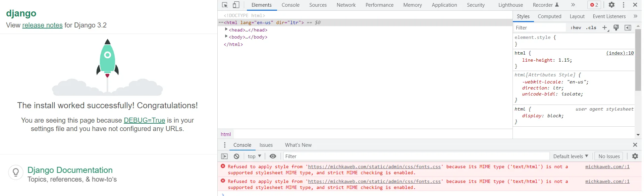644x196 pixels.
Task: Follow the DEBUG=True link
Action: [x=144, y=120]
